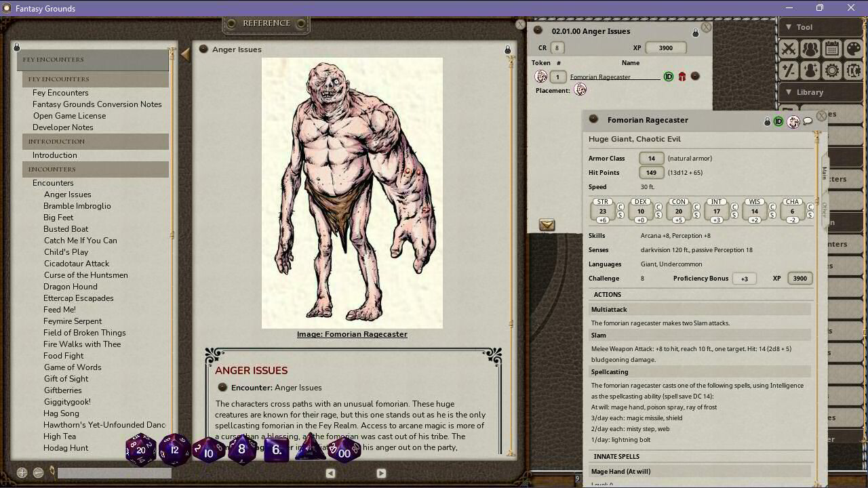This screenshot has width=868, height=488.
Task: Collapse the Tool panel header
Action: (788, 27)
